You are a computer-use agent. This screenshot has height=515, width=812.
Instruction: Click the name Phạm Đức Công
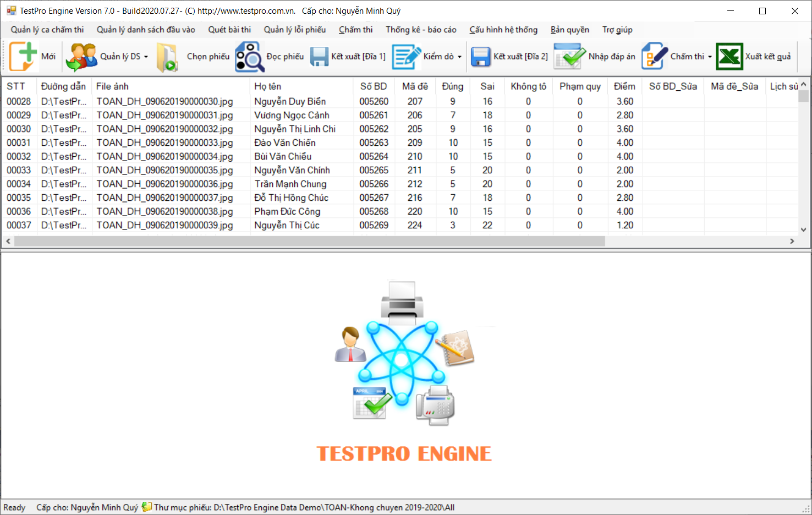pyautogui.click(x=287, y=211)
